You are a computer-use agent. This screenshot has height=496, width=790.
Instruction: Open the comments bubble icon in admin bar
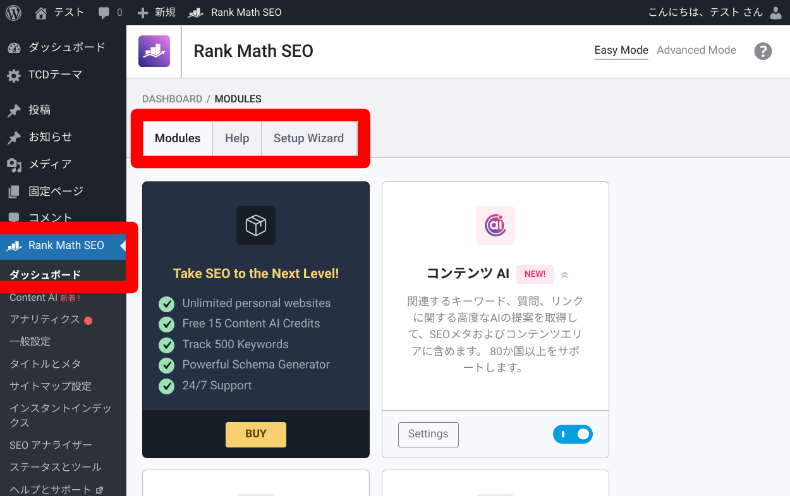point(105,12)
